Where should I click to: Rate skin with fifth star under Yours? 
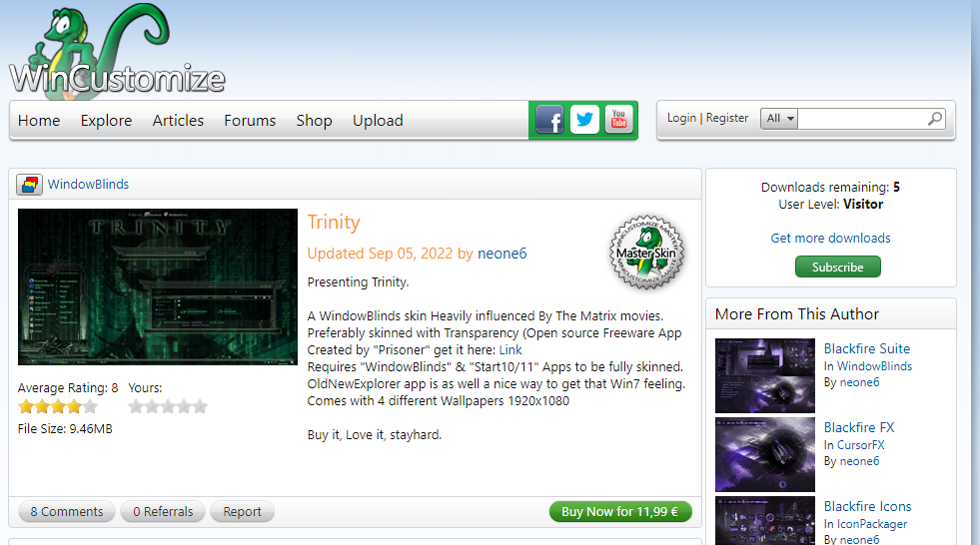(200, 406)
